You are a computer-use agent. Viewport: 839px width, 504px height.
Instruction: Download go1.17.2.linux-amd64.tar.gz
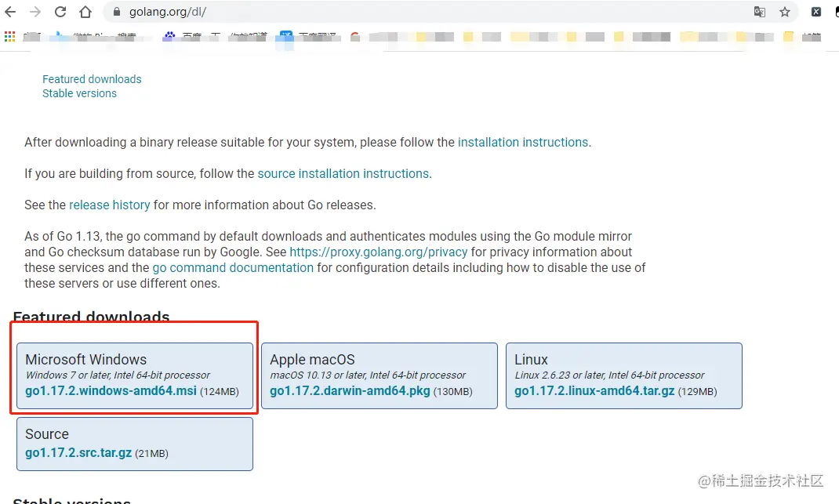pyautogui.click(x=594, y=391)
